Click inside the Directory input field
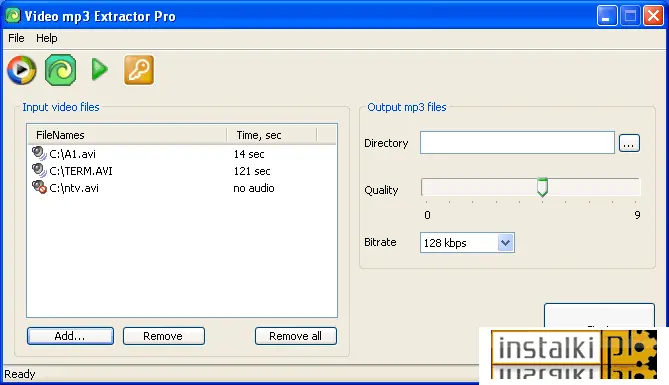This screenshot has width=669, height=385. [x=517, y=143]
